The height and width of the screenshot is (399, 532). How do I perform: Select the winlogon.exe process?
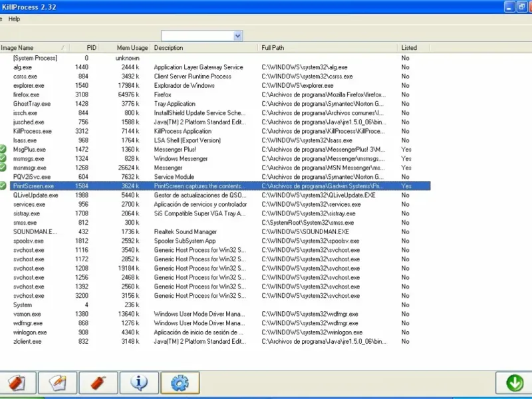click(x=30, y=332)
